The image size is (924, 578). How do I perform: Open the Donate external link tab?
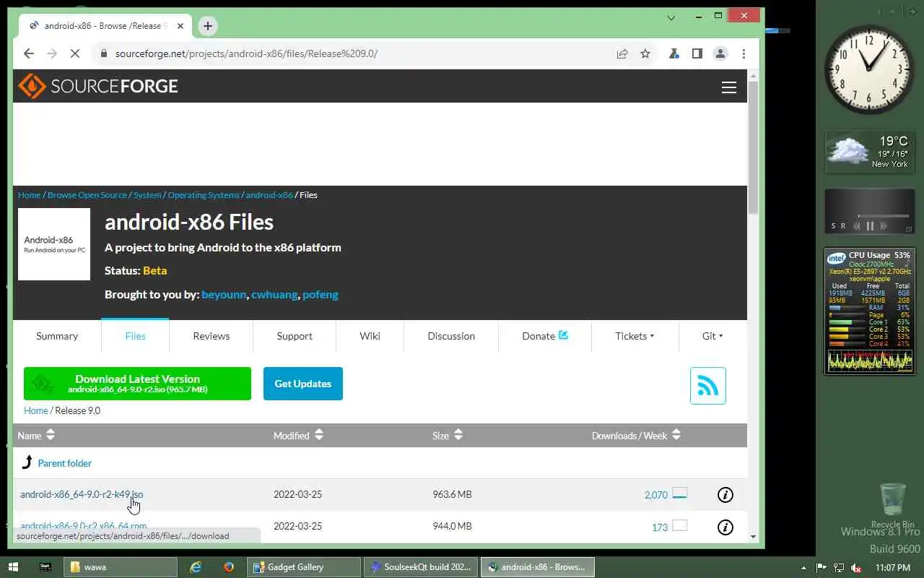click(x=545, y=336)
